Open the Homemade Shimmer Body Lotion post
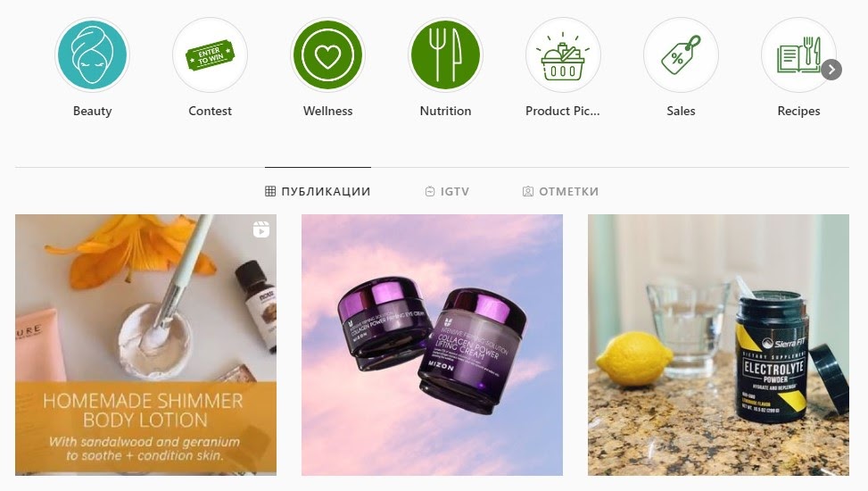This screenshot has height=491, width=868. (x=145, y=345)
